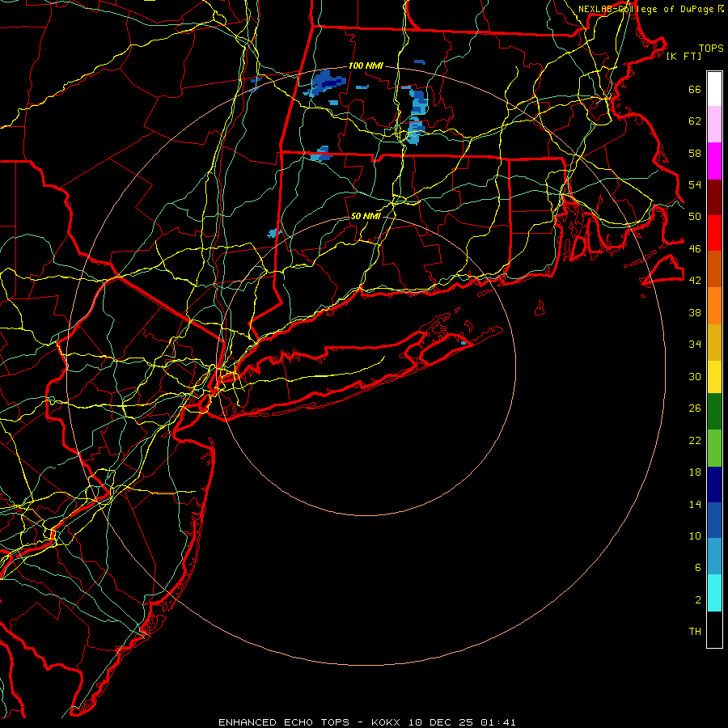Image resolution: width=728 pixels, height=728 pixels.
Task: Click the navy 18 kft legend swatch
Action: coord(714,485)
